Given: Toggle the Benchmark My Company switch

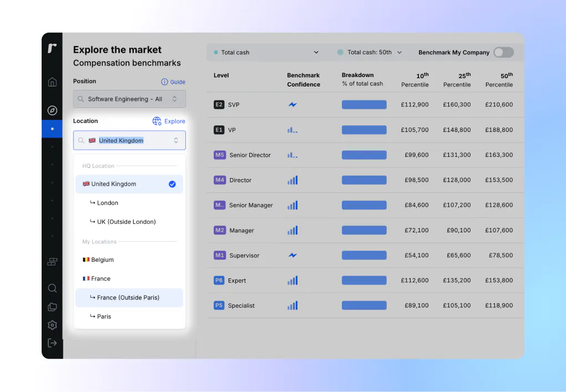Looking at the screenshot, I should [x=503, y=52].
